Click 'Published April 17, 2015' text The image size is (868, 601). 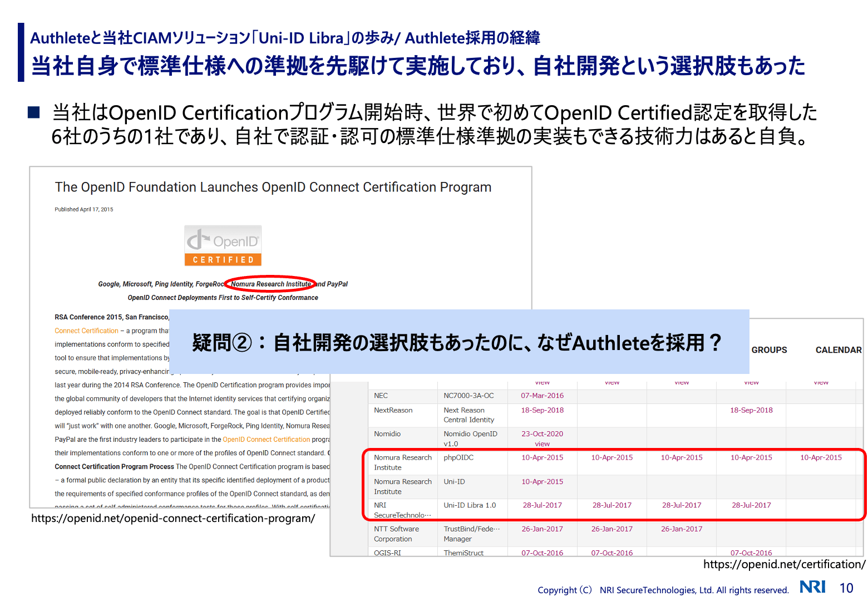click(84, 210)
